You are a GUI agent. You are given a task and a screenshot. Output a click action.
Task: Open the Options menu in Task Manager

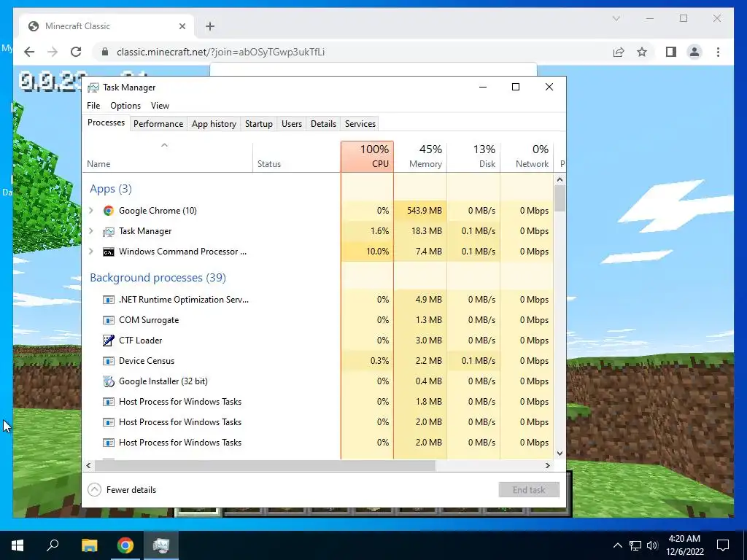click(125, 106)
